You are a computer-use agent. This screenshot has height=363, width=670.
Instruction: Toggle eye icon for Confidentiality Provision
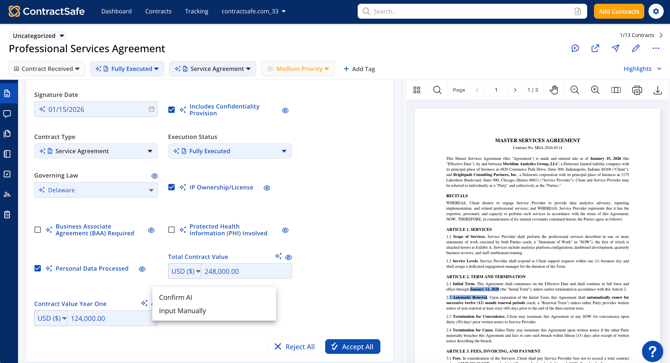click(x=285, y=110)
